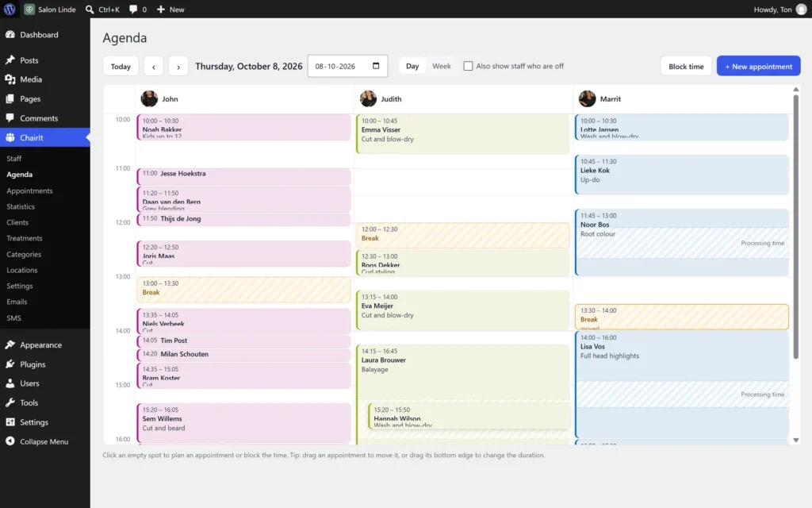Click Judith's profile photo
The height and width of the screenshot is (508, 812).
click(x=368, y=98)
